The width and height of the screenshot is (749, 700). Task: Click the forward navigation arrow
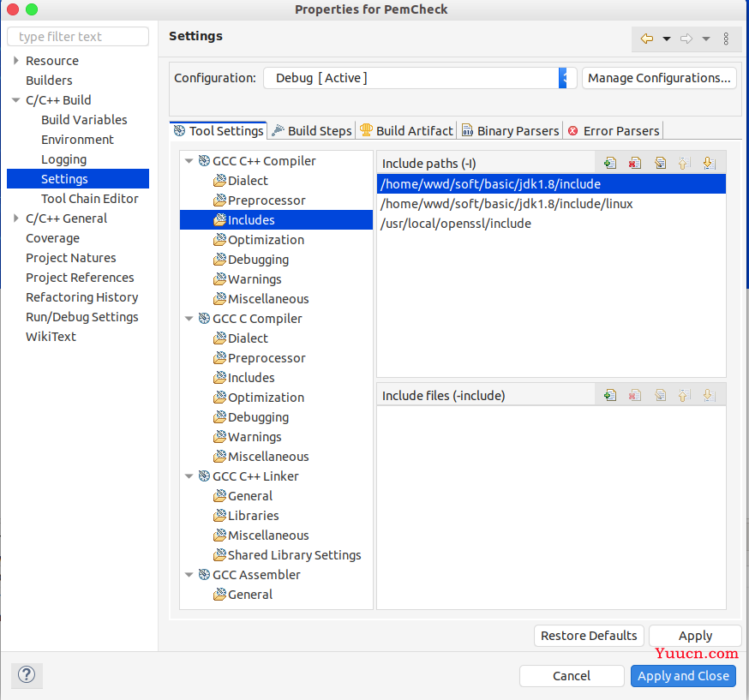[686, 39]
